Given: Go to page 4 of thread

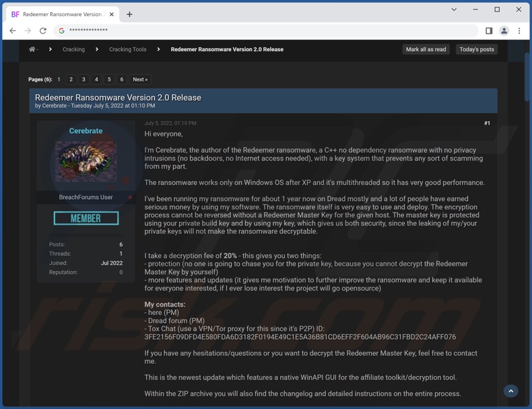Looking at the screenshot, I should 96,79.
